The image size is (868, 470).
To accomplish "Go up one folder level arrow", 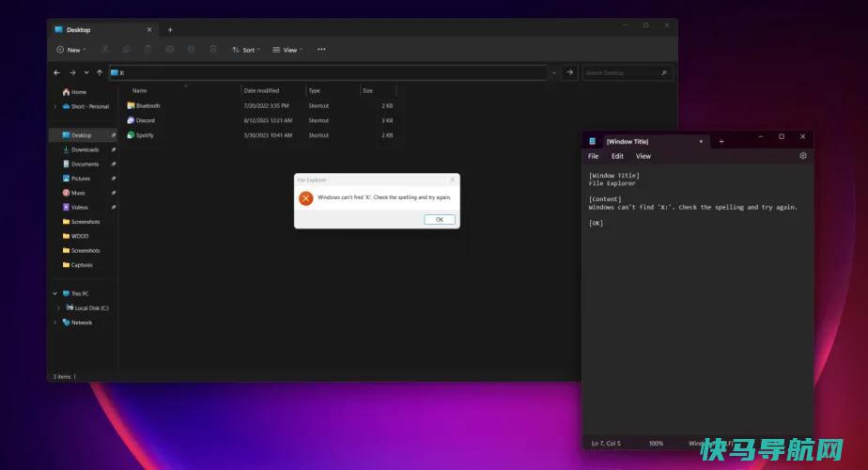I will 100,72.
